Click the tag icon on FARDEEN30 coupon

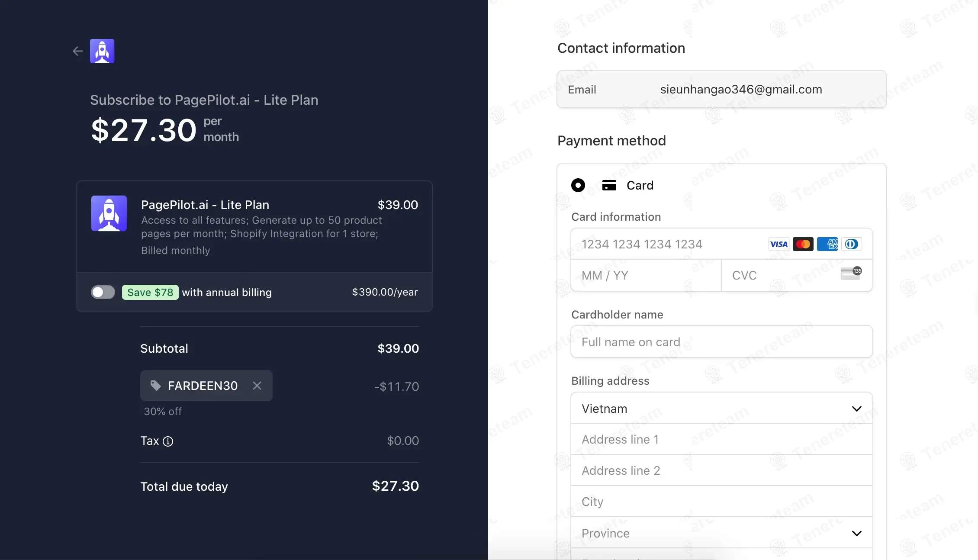pyautogui.click(x=155, y=386)
